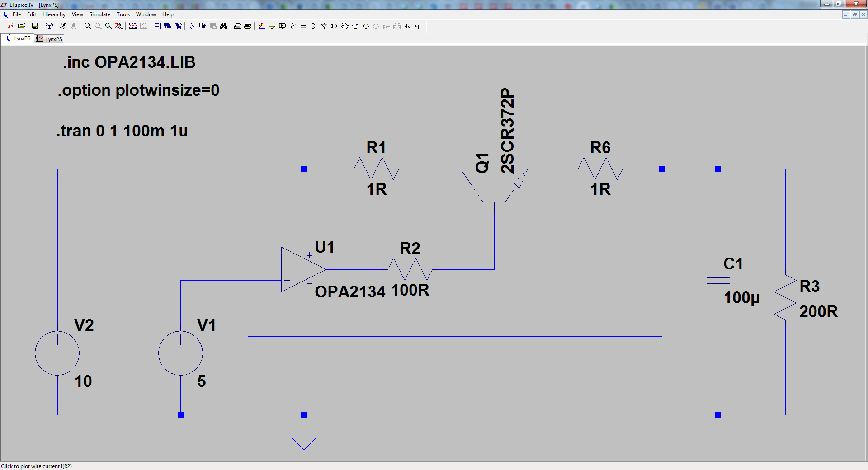
Task: Click the .tran 0 1 100m 1u directive
Action: point(122,131)
